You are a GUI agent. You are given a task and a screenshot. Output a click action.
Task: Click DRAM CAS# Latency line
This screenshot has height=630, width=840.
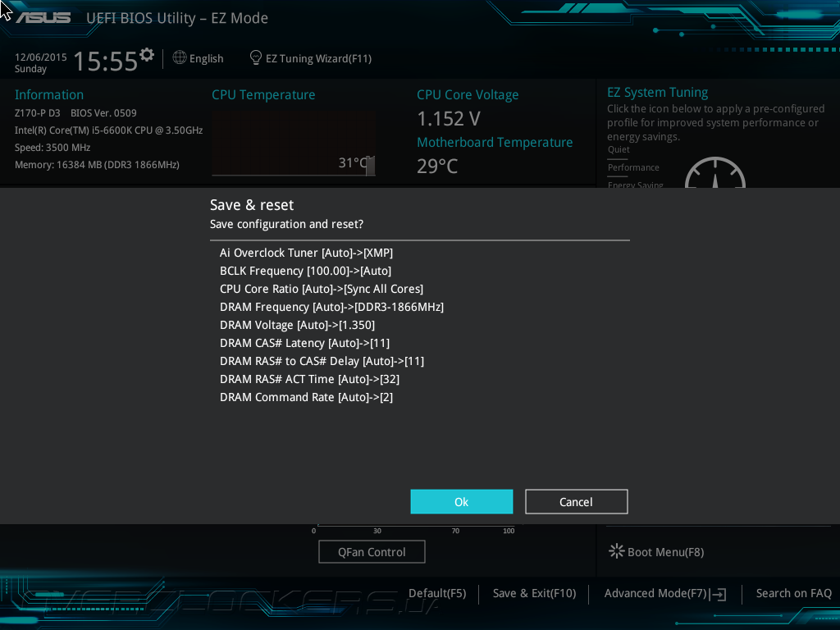[305, 343]
